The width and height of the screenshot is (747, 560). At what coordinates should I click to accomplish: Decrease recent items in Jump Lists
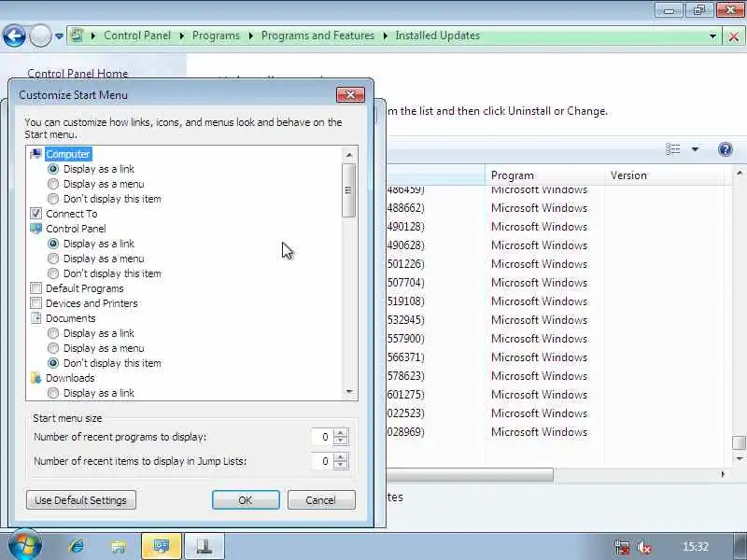341,465
